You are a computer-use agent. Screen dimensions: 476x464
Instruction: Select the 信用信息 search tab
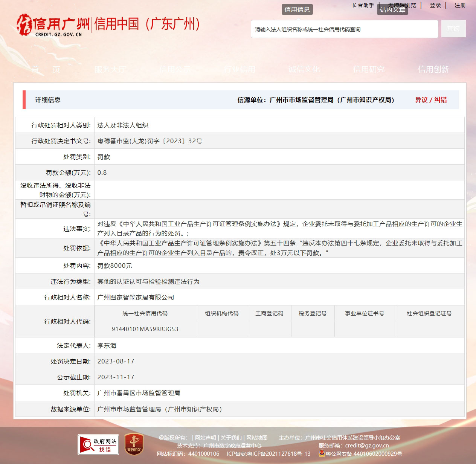(297, 9)
